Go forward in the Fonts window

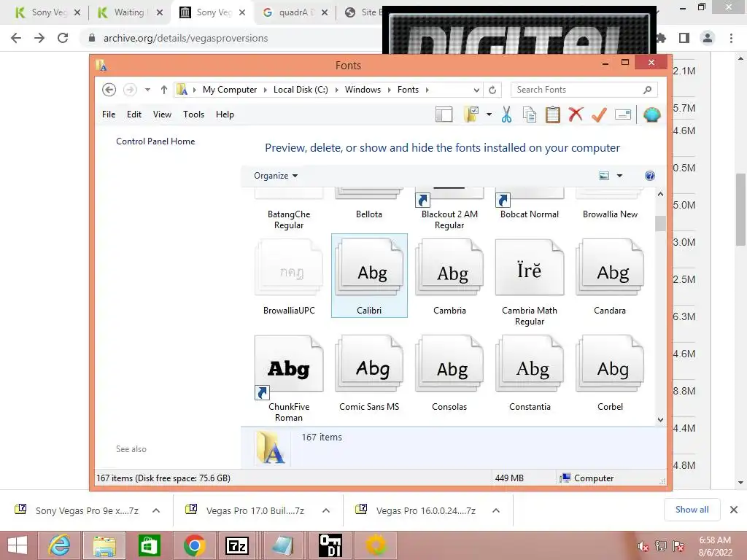pos(130,90)
